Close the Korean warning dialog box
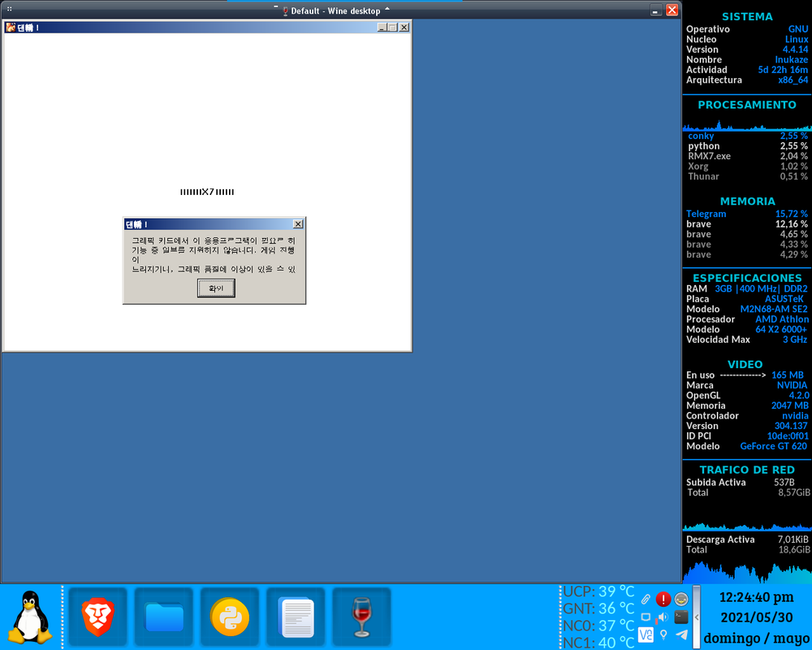This screenshot has width=812, height=650. (x=298, y=224)
